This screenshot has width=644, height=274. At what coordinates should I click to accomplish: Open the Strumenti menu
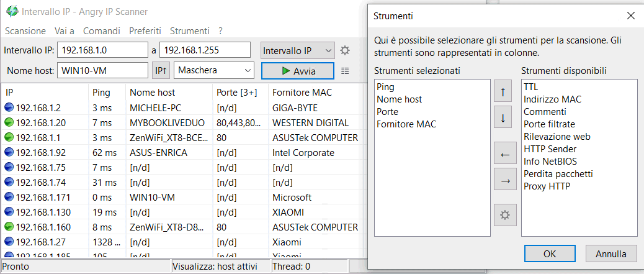pos(189,31)
